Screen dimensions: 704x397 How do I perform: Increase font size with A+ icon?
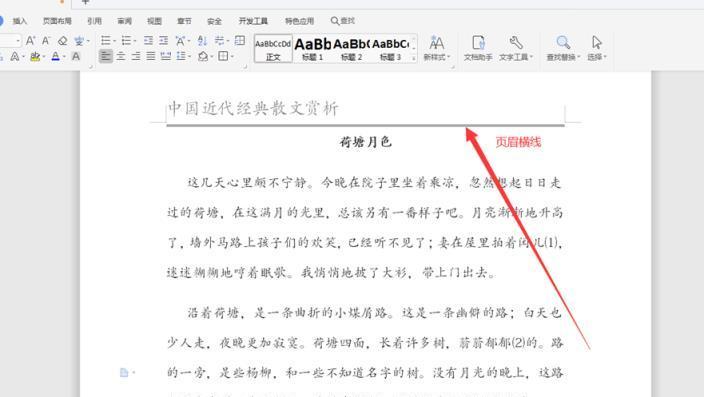(31, 41)
